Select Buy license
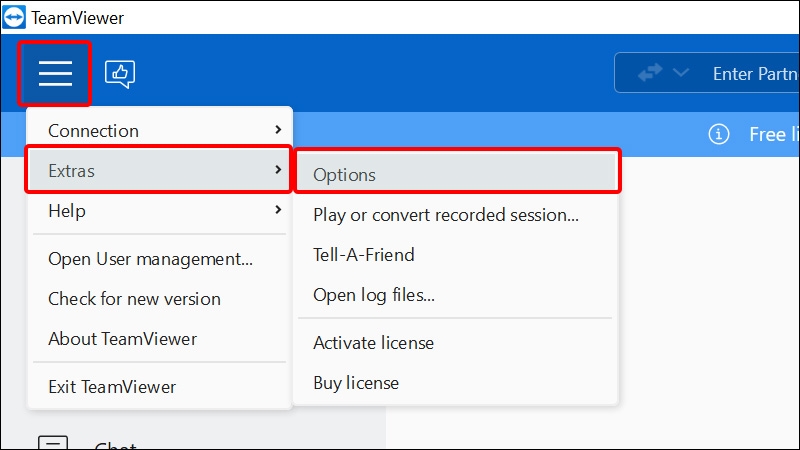Screen dimensions: 800x450 (x=457, y=382)
